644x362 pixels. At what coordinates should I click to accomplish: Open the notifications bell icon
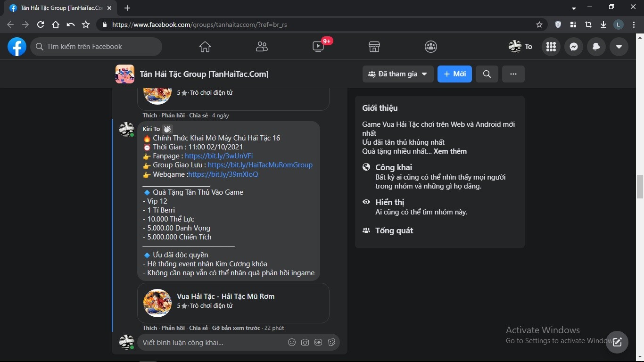pyautogui.click(x=596, y=47)
